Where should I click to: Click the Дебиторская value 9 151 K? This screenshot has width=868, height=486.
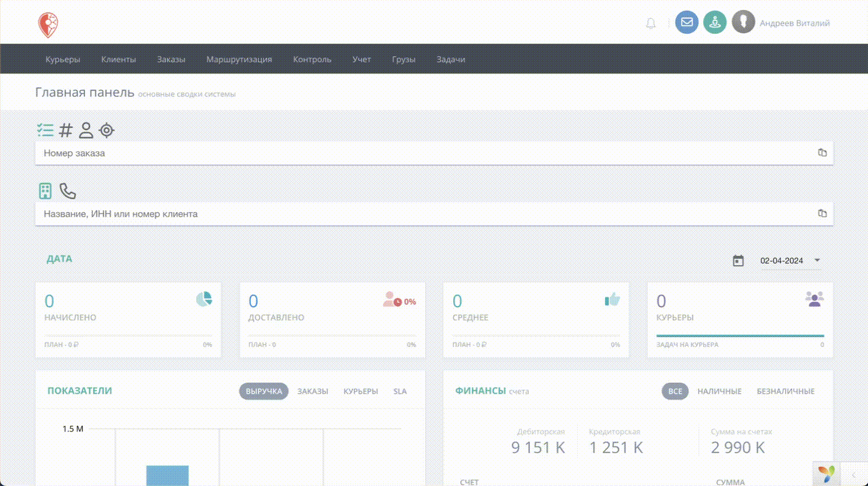(538, 447)
